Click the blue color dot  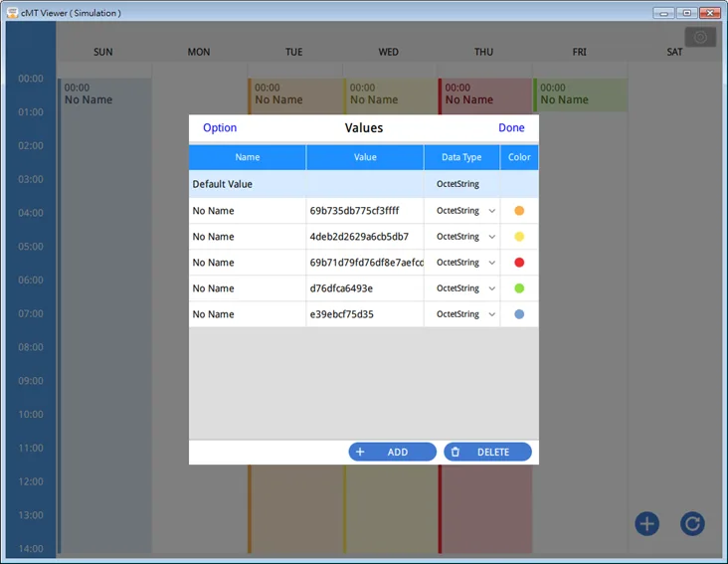(x=519, y=314)
